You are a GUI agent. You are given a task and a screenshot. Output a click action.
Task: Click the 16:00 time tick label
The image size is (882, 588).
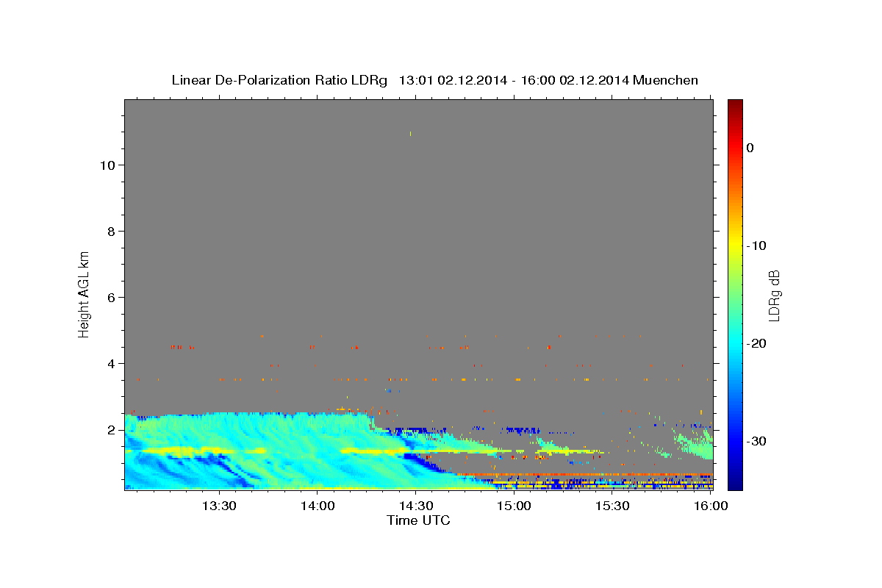pyautogui.click(x=711, y=506)
